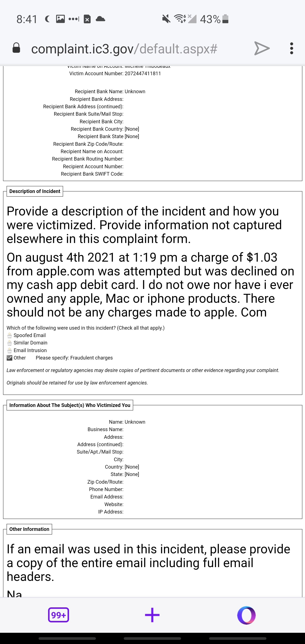
Task: Open the 99+ tabs switcher
Action: click(x=58, y=615)
